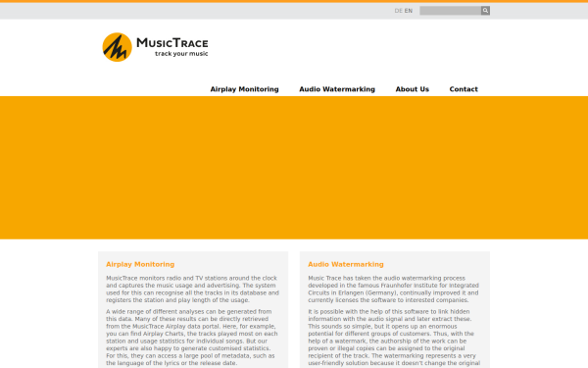Viewport: 588px width, 368px height.
Task: Click the orange Airplay Monitoring heading
Action: (140, 264)
